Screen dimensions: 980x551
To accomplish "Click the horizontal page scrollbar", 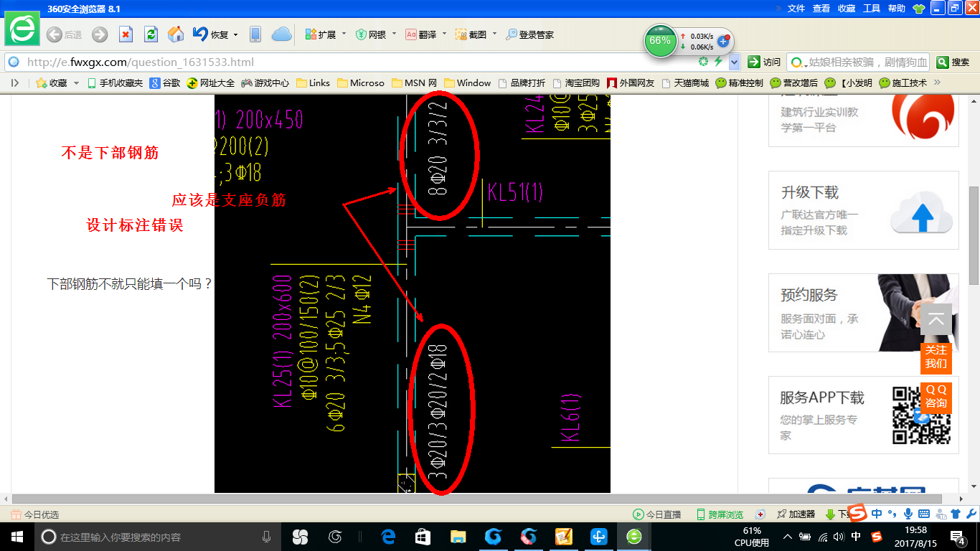I will (476, 499).
